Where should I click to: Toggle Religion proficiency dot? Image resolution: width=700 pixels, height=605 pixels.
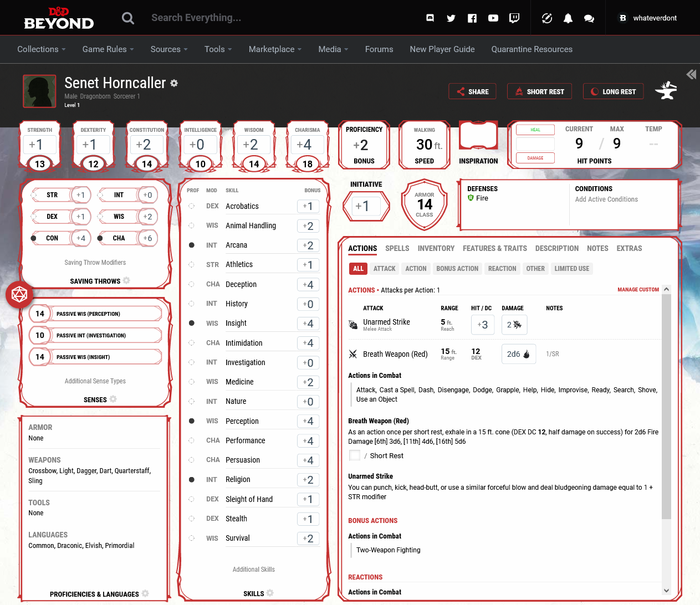pos(192,479)
